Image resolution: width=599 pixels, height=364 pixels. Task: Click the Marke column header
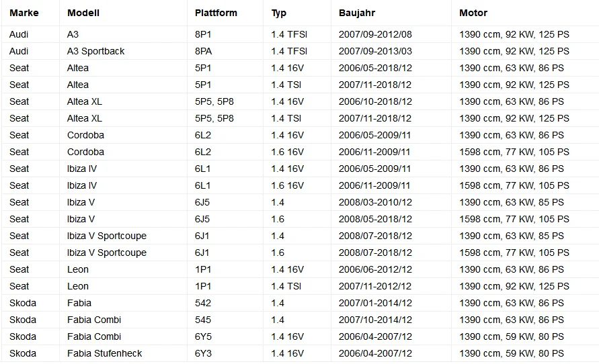point(24,13)
